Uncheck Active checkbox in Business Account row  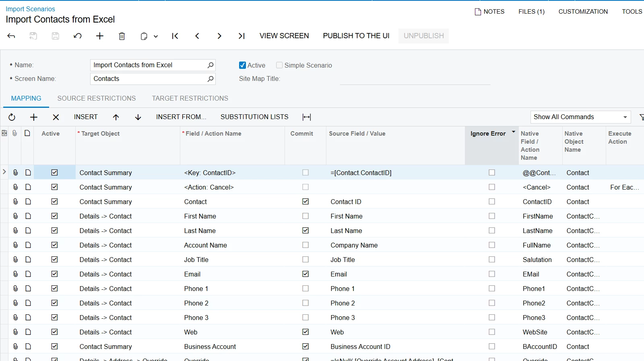click(55, 347)
